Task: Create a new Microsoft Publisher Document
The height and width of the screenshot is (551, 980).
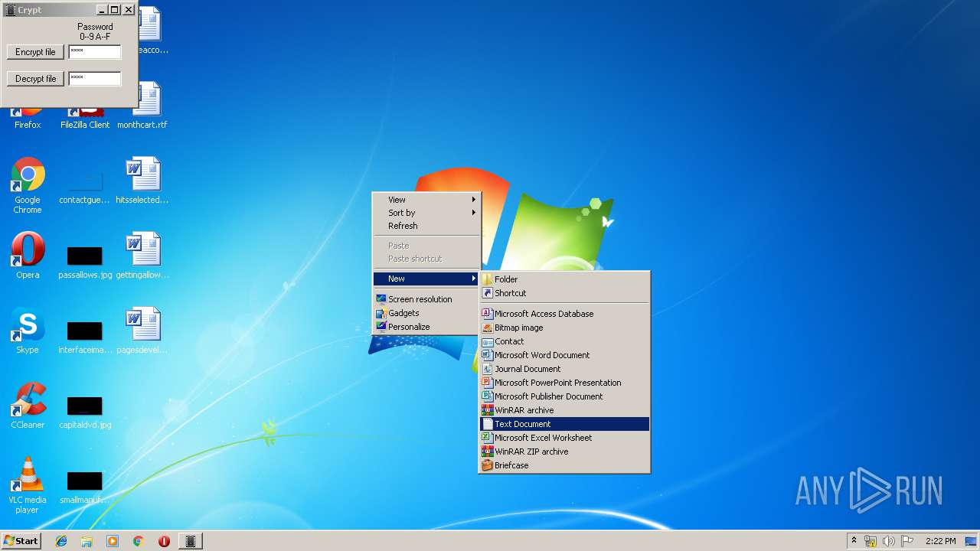Action: tap(564, 396)
